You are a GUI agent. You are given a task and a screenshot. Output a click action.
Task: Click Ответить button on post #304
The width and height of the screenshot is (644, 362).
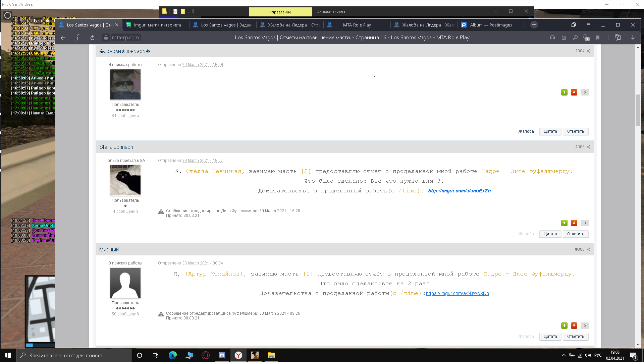[576, 131]
